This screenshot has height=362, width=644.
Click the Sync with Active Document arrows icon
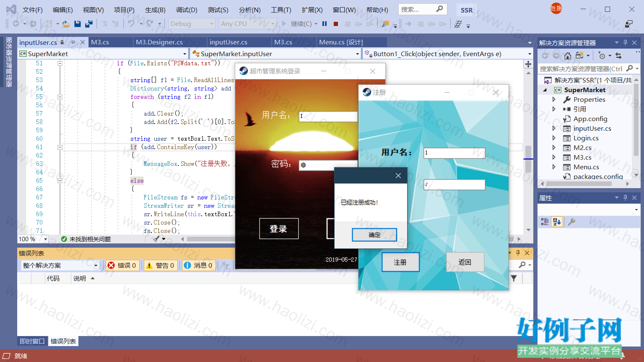coord(618,56)
